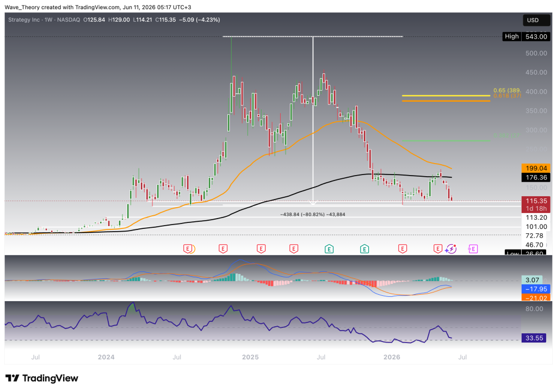Image resolution: width=557 pixels, height=392 pixels.
Task: Select the yellow 0.65 Fibonacci line
Action: pos(446,96)
